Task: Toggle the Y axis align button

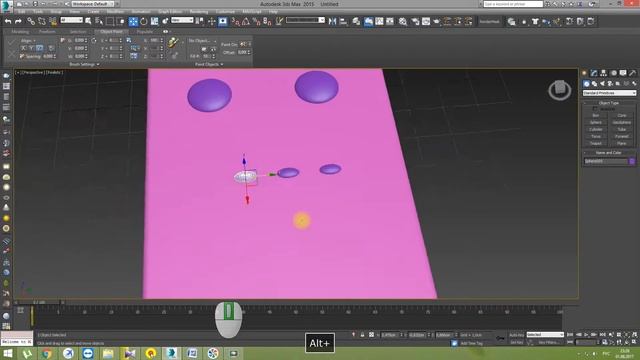Action: (31, 48)
